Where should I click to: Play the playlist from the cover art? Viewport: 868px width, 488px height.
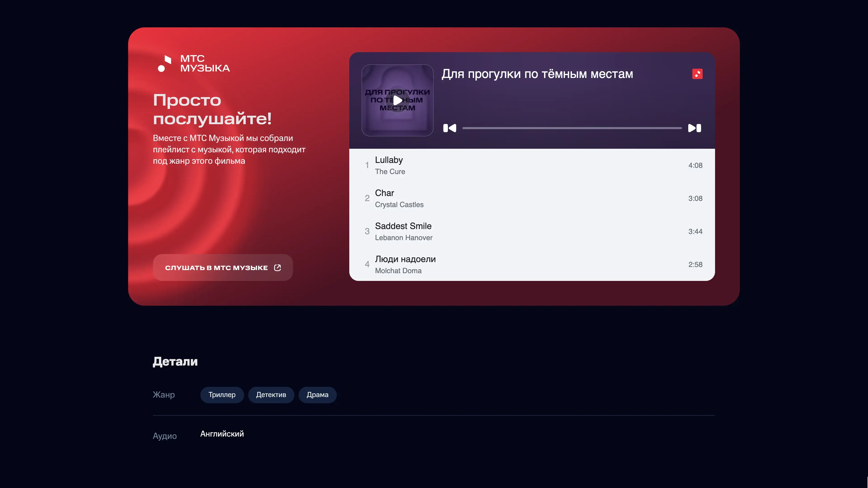397,100
